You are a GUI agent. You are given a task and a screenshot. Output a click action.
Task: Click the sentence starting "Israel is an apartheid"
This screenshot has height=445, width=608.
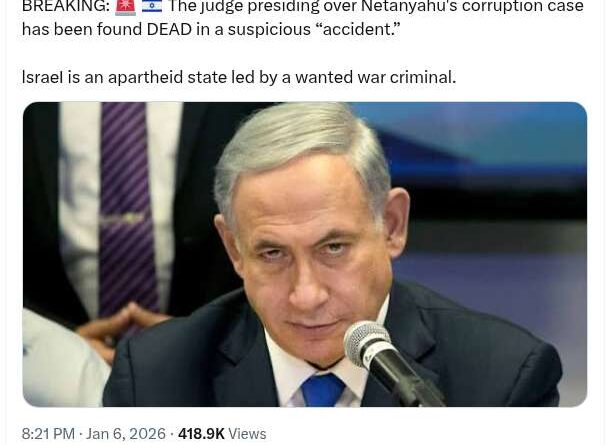pyautogui.click(x=239, y=77)
